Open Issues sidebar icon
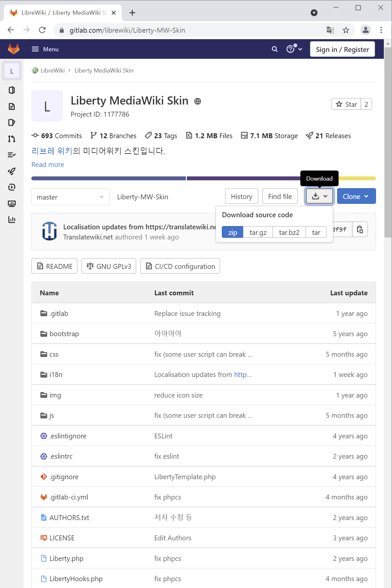Viewport: 392px width, 588px height. [x=12, y=122]
